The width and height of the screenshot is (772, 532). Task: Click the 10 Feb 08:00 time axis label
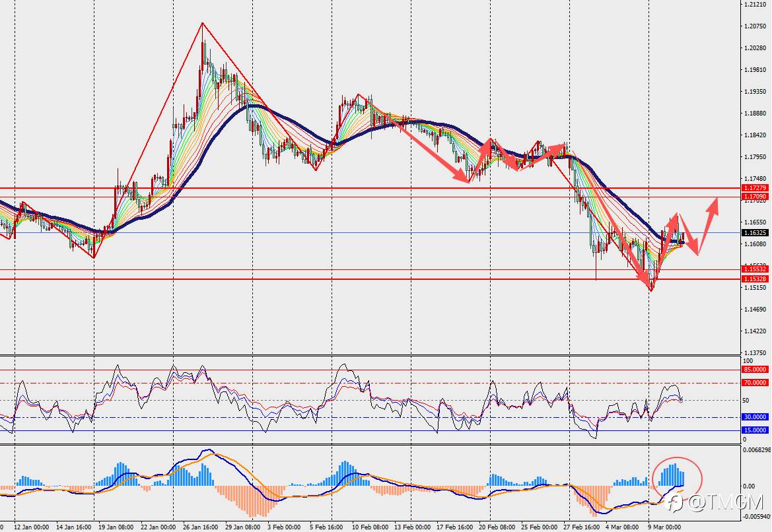coord(370,527)
